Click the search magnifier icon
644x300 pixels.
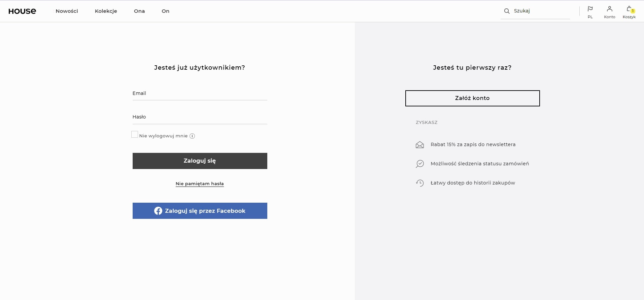[507, 11]
